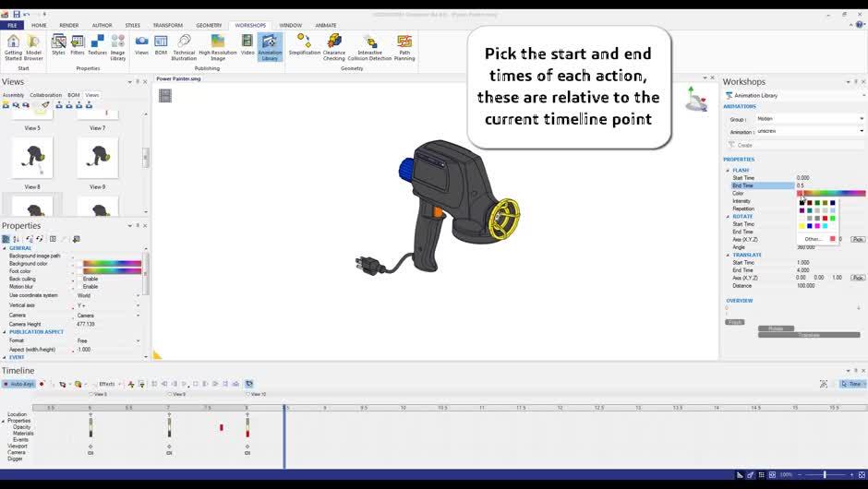This screenshot has height=489, width=868.
Task: Click the FLASH End Time field showing 0.5
Action: point(830,185)
